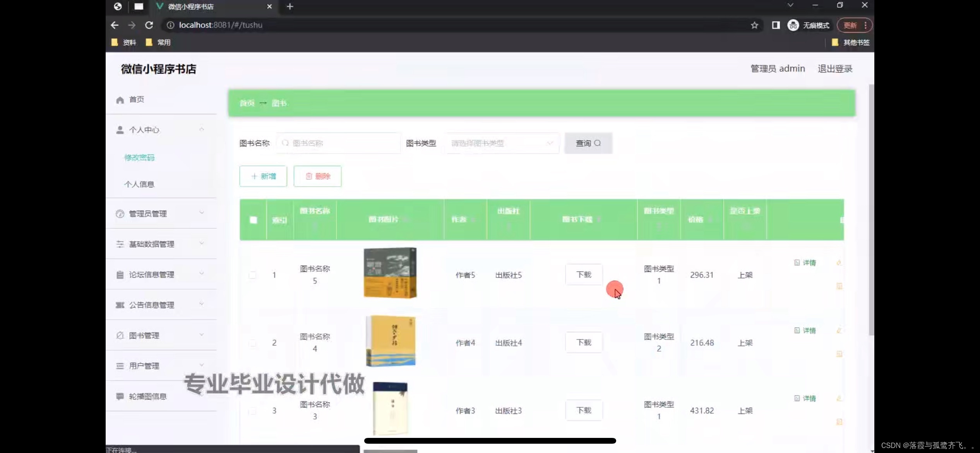
Task: Check the row 1 checkbox for 图书名称5
Action: tap(252, 275)
